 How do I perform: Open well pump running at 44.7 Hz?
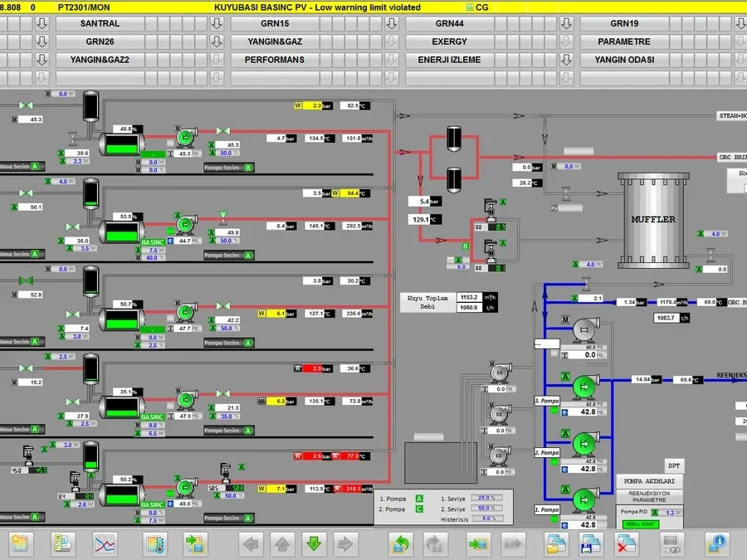(x=186, y=224)
